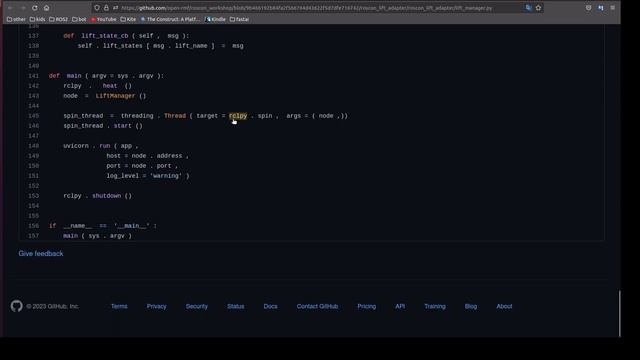Open the extension icon in toolbar
640x360 pixels.
600,8
